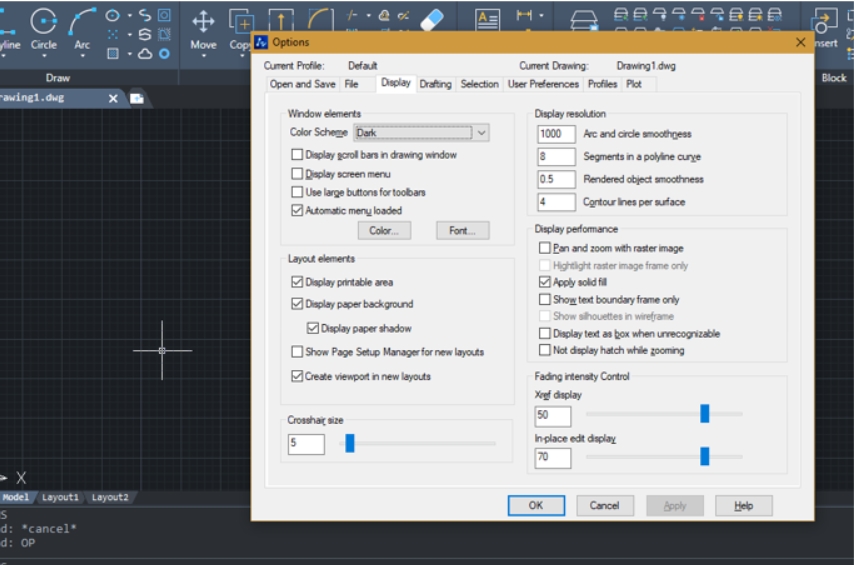Open the Profiles tab
The height and width of the screenshot is (565, 854).
(x=602, y=84)
